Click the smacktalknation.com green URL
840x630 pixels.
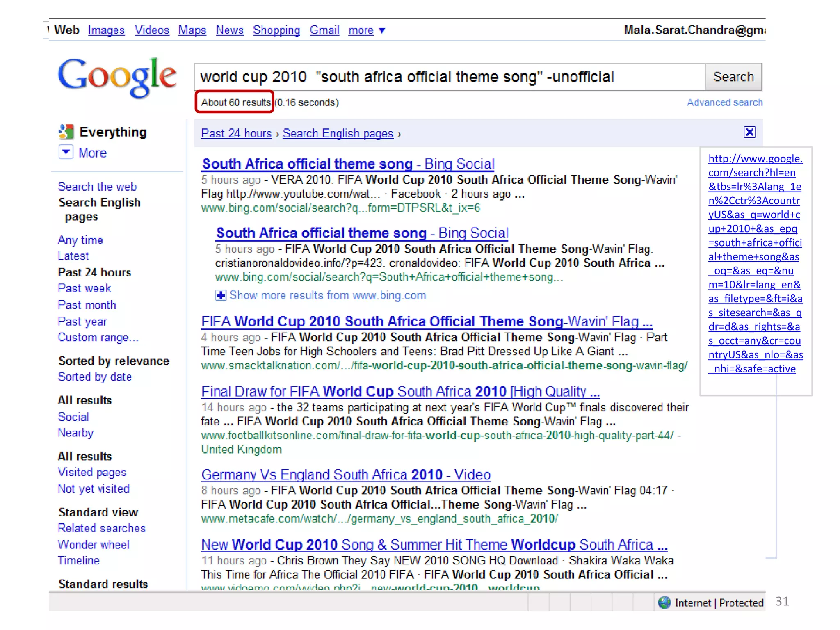pyautogui.click(x=444, y=365)
